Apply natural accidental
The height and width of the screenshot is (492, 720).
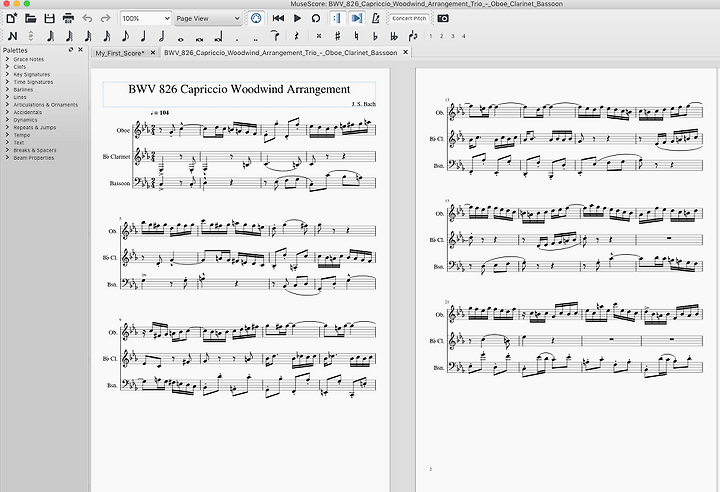[356, 36]
